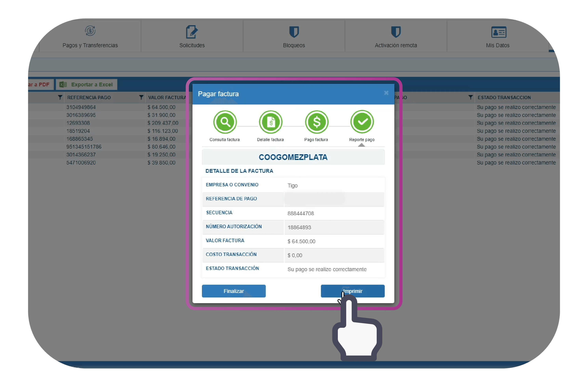
Task: Open the Mis Datos ID card icon
Action: point(499,32)
